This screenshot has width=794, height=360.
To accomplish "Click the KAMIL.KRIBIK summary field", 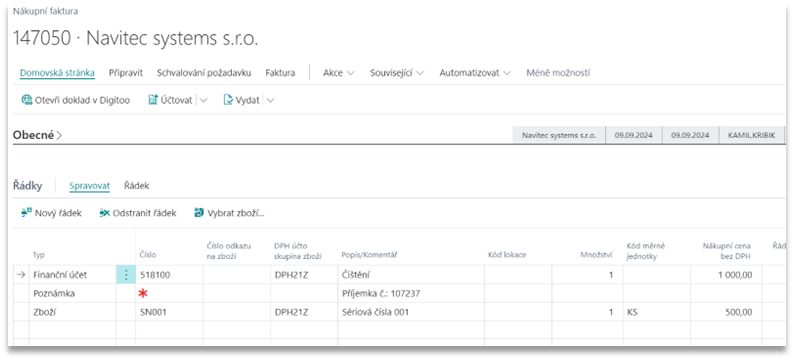I will (x=751, y=136).
